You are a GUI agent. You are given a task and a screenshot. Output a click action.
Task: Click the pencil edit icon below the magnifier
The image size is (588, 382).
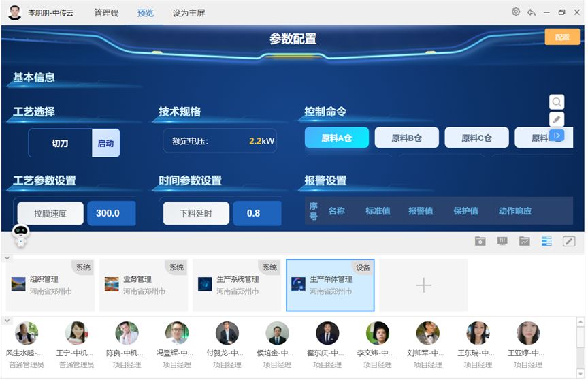coord(557,119)
